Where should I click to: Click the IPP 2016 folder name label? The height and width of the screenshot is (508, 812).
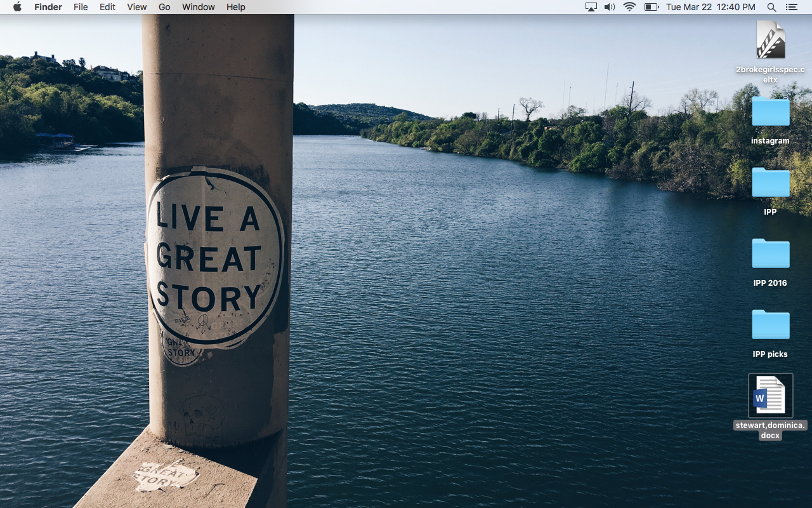[770, 283]
